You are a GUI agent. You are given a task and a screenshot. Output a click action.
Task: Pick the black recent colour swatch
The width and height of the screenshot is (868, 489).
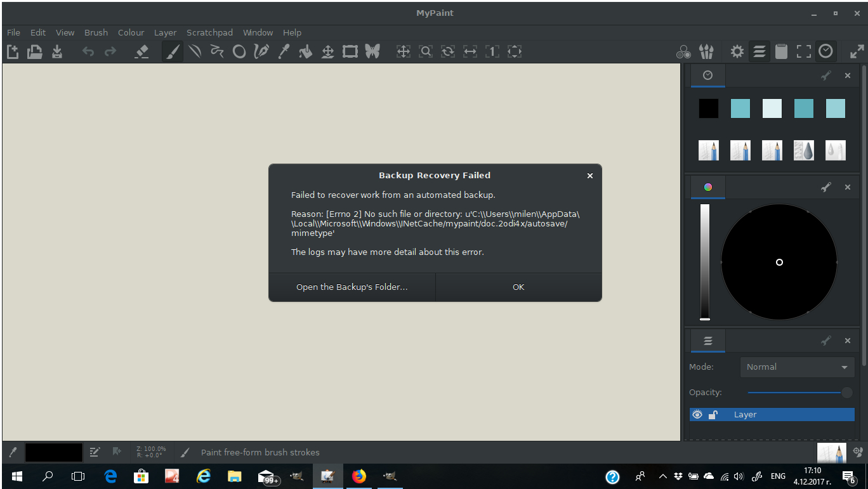coord(709,108)
